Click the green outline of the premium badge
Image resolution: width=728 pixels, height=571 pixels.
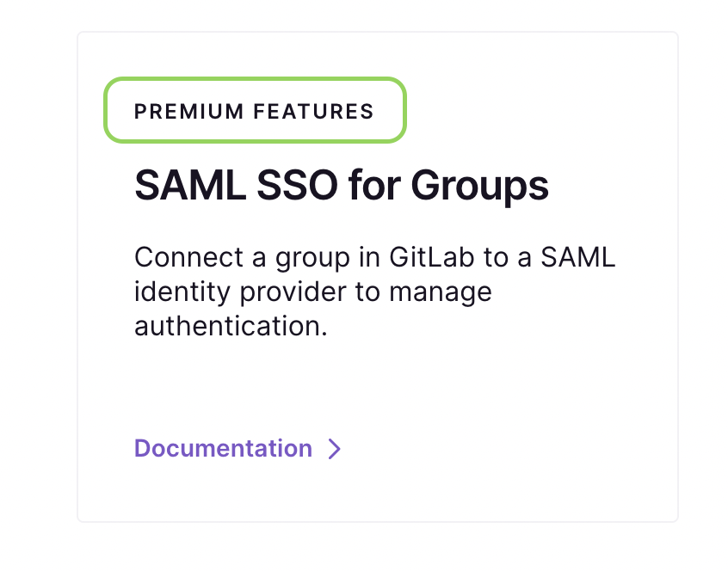(x=255, y=79)
